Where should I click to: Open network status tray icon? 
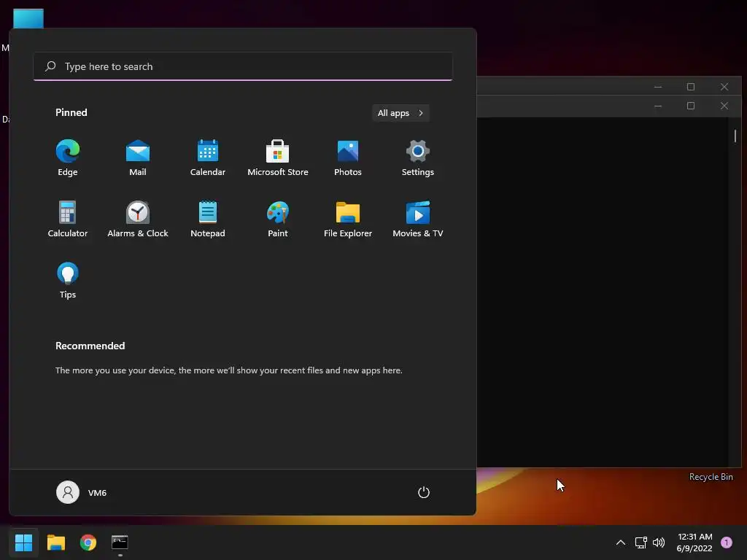tap(641, 542)
